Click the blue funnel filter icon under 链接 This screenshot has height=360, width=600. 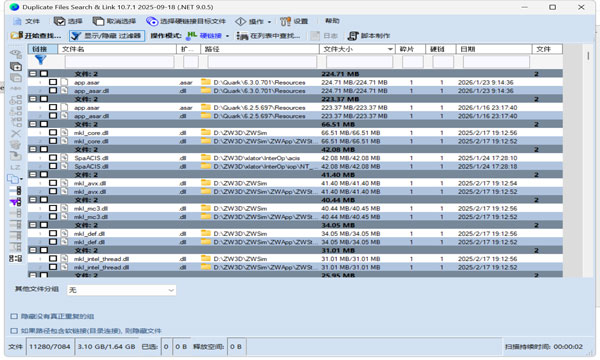point(40,60)
